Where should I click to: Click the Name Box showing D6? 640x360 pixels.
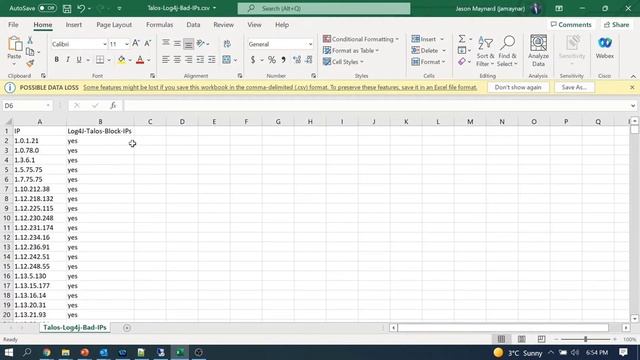27,106
